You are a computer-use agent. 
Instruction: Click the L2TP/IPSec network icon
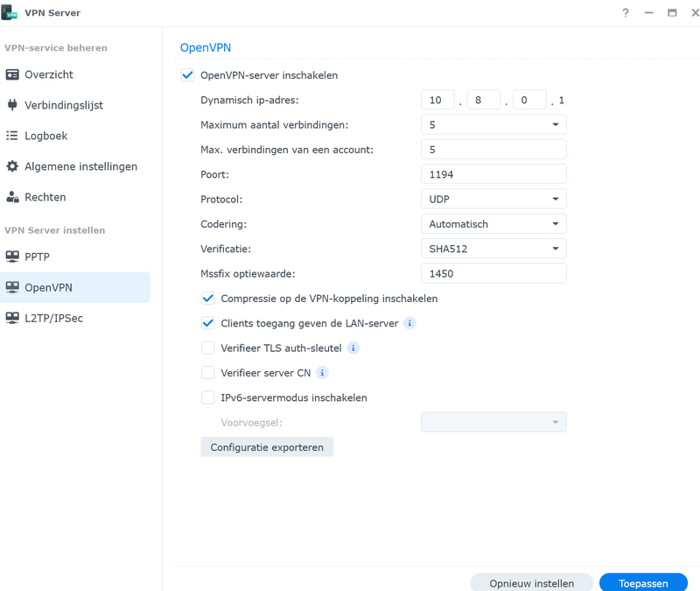click(x=12, y=318)
